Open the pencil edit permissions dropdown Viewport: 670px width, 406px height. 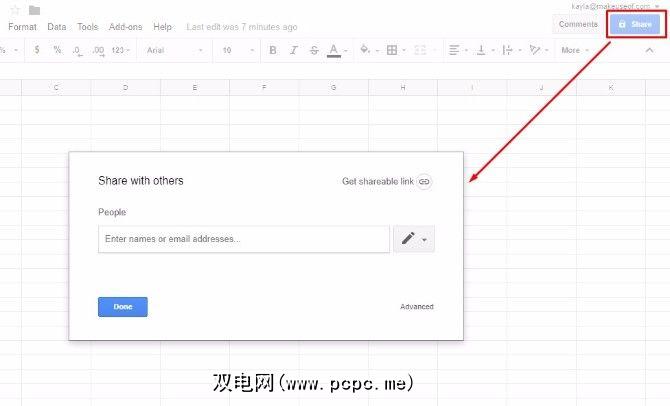pos(414,239)
